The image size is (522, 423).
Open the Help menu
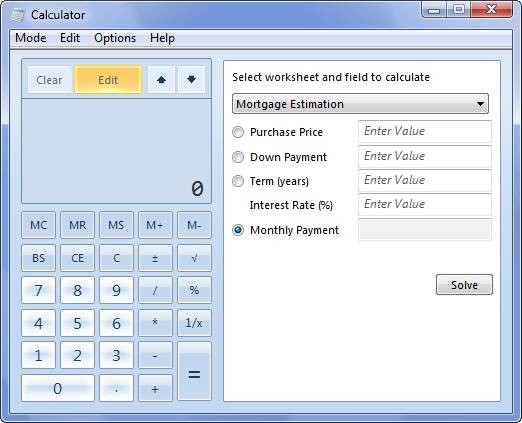point(162,38)
